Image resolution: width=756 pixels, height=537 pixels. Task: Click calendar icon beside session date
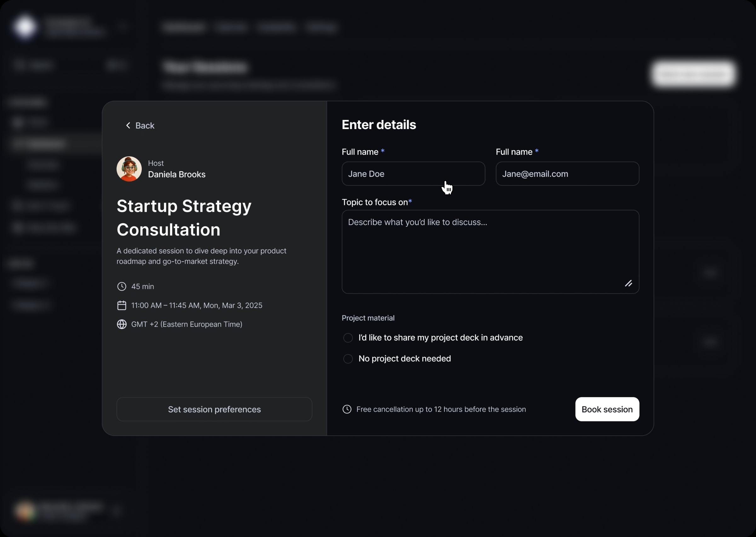coord(122,305)
